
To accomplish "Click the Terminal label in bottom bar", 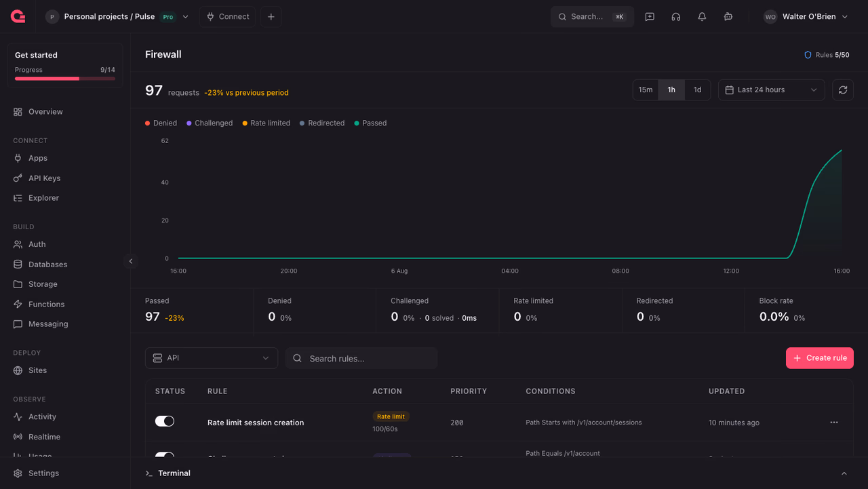I will (x=174, y=473).
